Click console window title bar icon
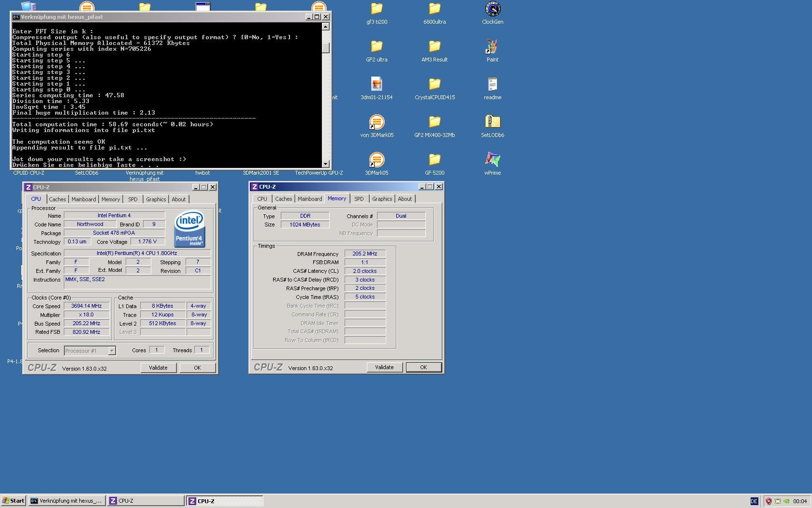Image resolution: width=812 pixels, height=508 pixels. pyautogui.click(x=16, y=17)
